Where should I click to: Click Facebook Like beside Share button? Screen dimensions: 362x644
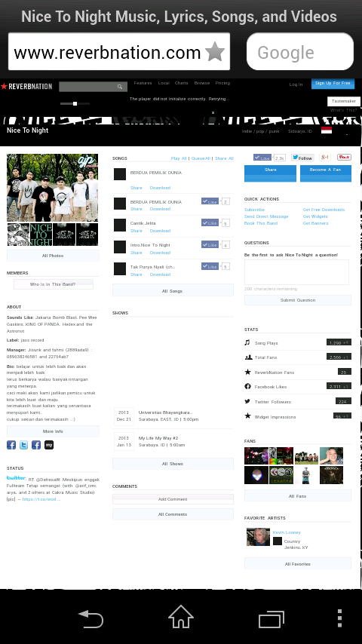pyautogui.click(x=262, y=158)
